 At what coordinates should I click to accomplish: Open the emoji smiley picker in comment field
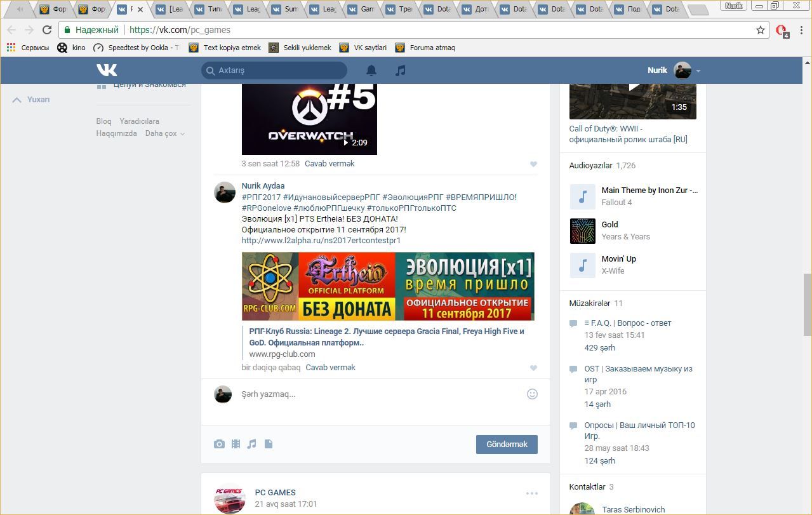tap(532, 394)
